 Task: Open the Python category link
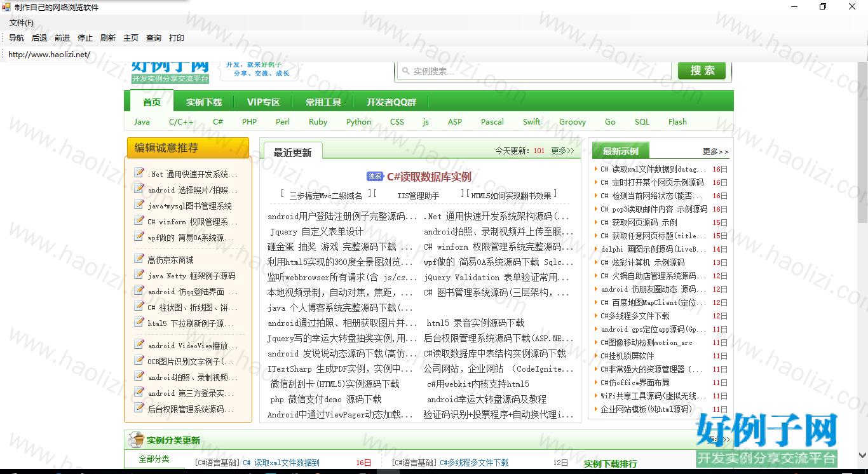[358, 122]
